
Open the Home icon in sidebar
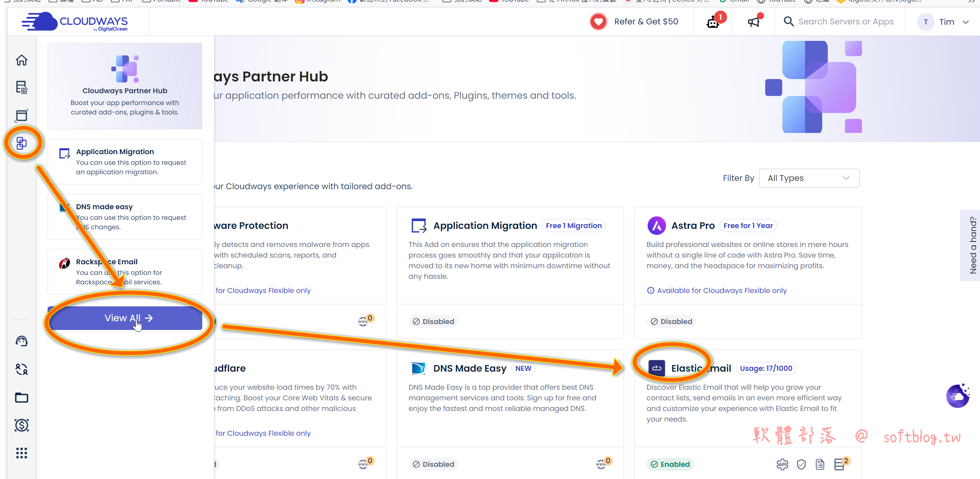[22, 60]
